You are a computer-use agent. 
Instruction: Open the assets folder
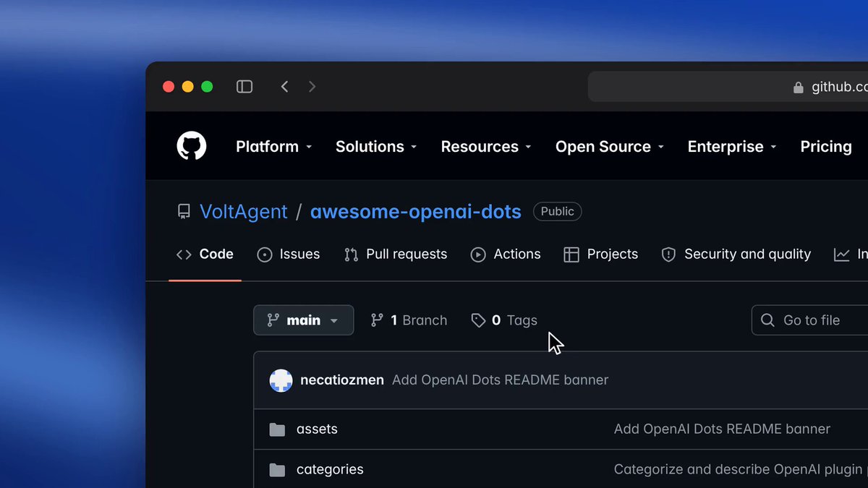(x=317, y=429)
